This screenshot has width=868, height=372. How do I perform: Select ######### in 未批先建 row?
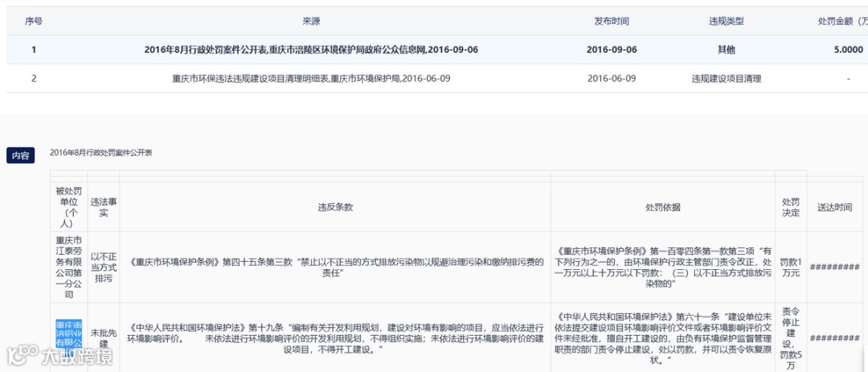(834, 338)
